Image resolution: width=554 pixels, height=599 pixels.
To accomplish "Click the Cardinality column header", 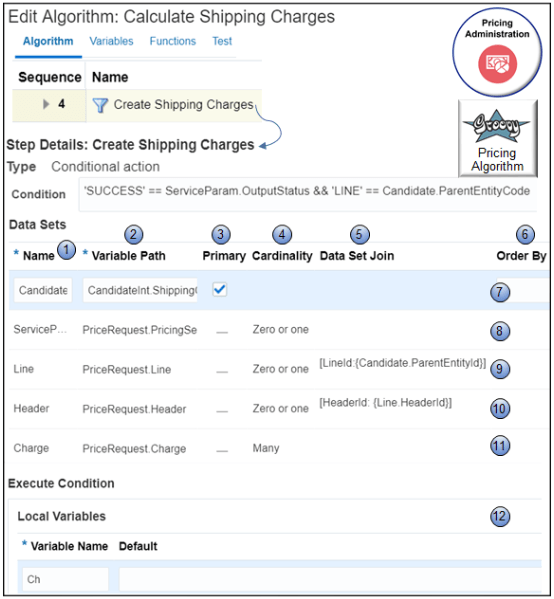I will click(x=282, y=256).
